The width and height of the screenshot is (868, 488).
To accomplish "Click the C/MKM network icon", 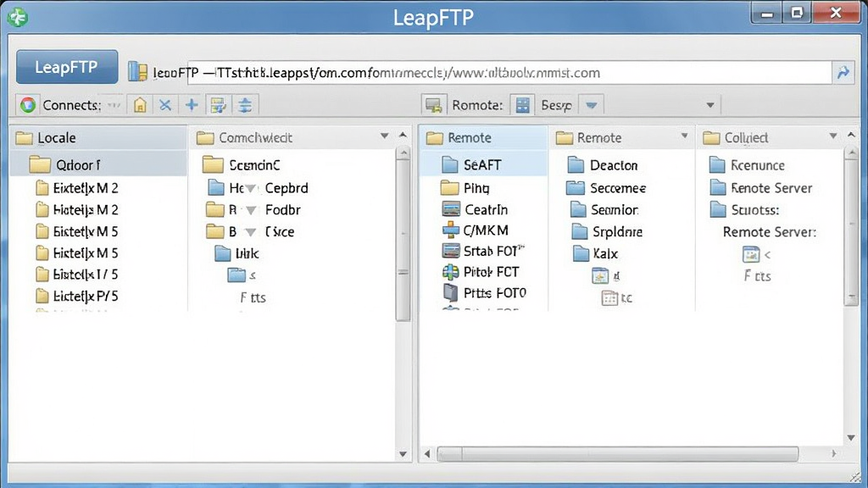I will (451, 230).
